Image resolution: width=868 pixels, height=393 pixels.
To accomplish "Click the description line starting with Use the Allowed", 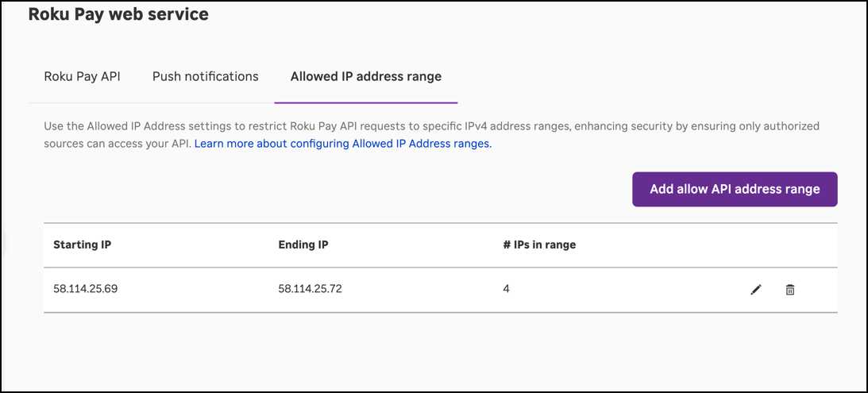I will tap(431, 126).
